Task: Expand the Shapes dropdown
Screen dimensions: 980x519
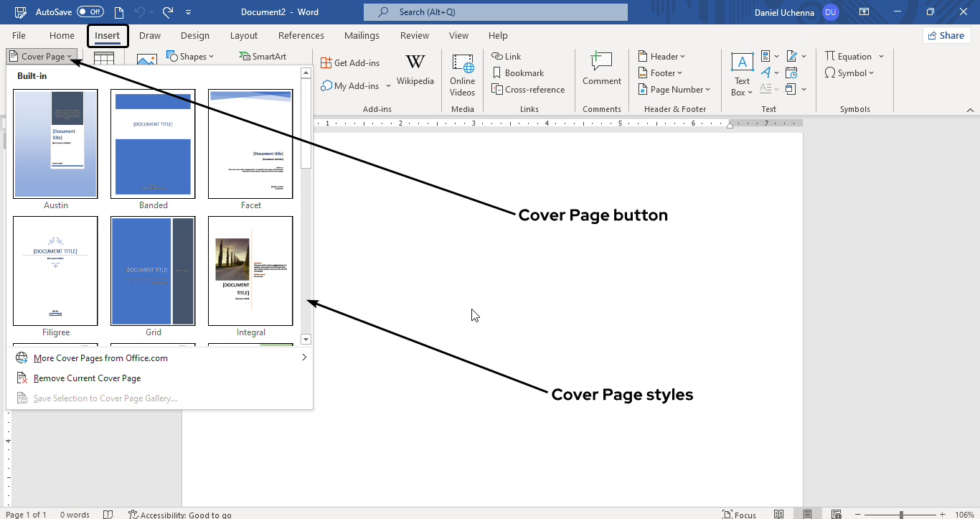Action: (x=190, y=57)
